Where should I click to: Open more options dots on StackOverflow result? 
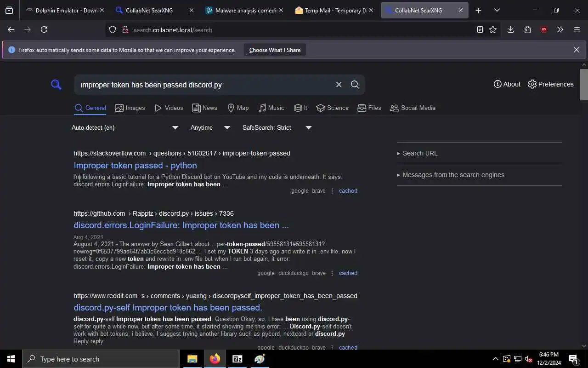click(332, 191)
